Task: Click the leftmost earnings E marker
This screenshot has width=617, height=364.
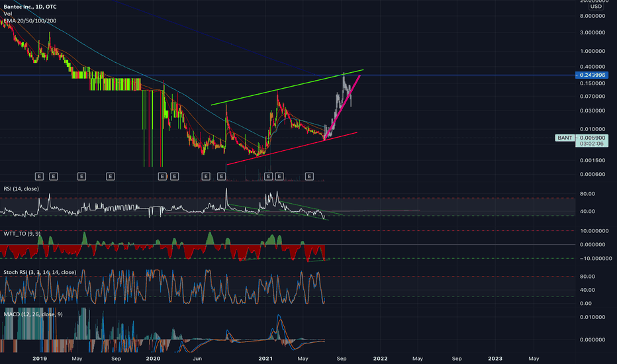Action: point(39,176)
